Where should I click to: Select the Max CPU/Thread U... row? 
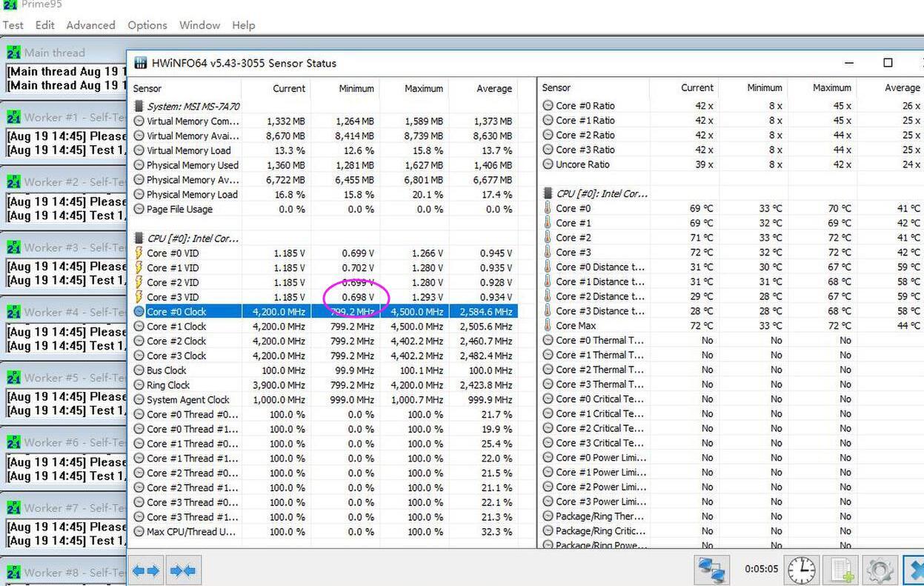[x=325, y=532]
